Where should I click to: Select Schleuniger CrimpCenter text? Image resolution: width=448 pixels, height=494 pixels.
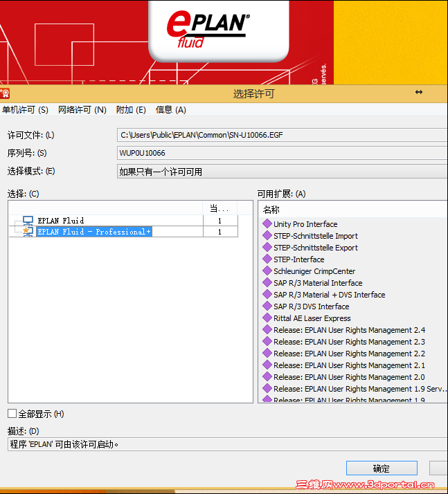[x=314, y=271]
